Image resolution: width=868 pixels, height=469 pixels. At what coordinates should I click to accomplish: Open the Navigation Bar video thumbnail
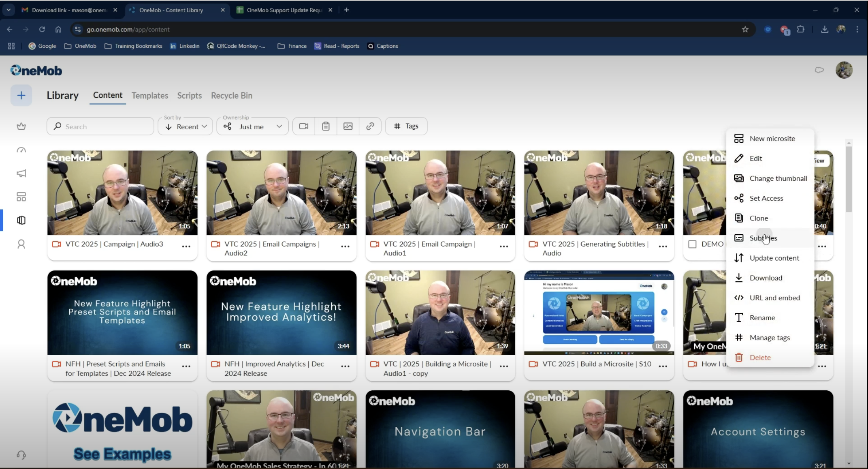[x=440, y=429]
